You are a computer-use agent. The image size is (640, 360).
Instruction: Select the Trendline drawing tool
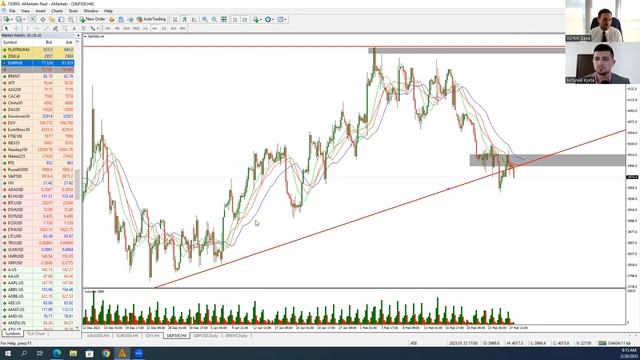pos(46,29)
